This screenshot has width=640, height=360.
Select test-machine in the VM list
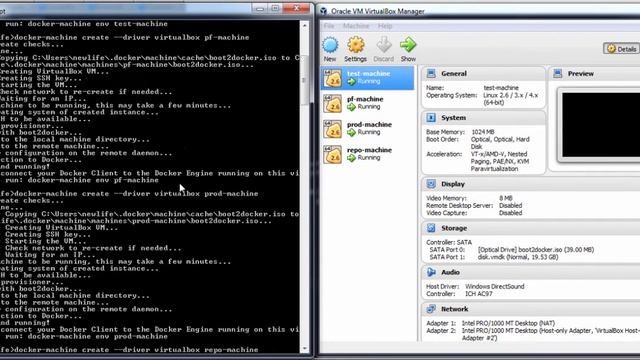(x=367, y=78)
